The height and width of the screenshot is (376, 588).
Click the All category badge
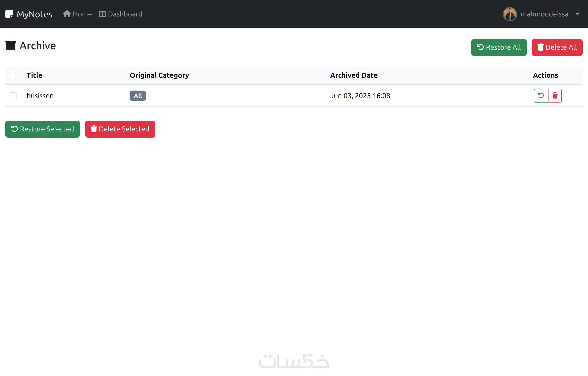coord(138,96)
